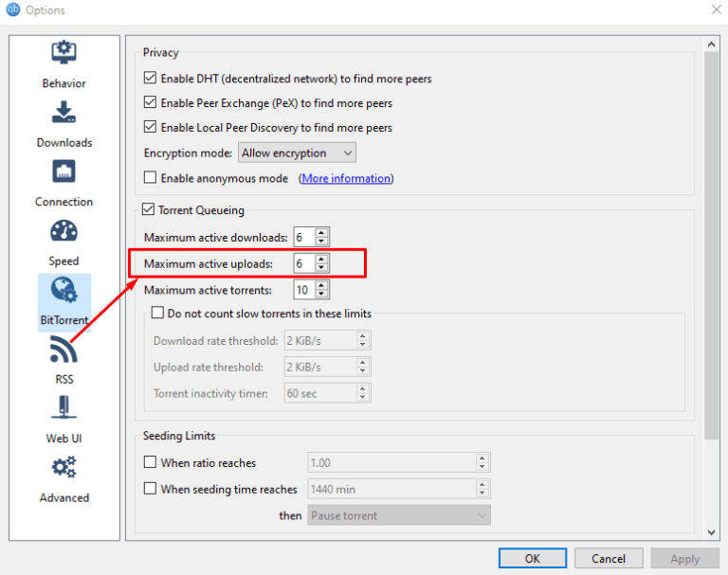Image resolution: width=728 pixels, height=575 pixels.
Task: Decrease Maximum active downloads value
Action: coord(321,242)
